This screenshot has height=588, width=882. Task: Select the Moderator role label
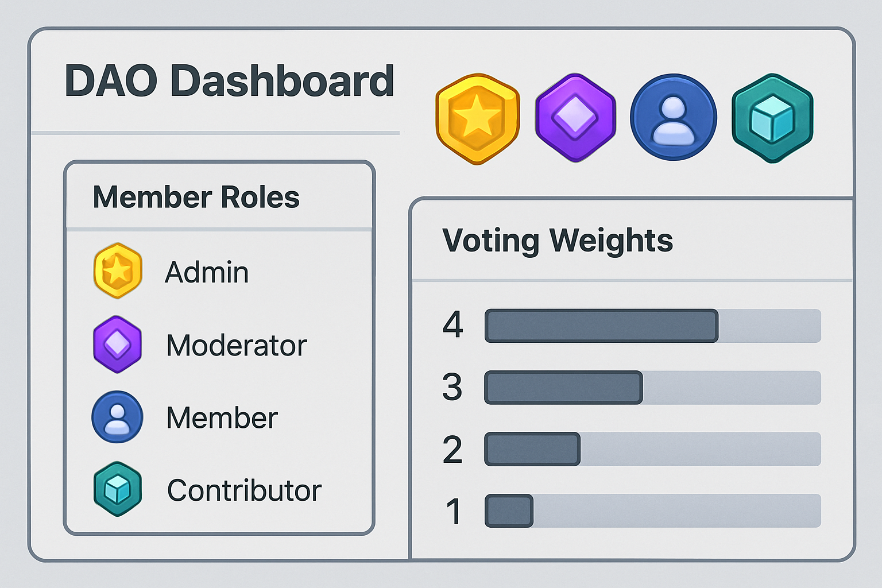pyautogui.click(x=237, y=346)
